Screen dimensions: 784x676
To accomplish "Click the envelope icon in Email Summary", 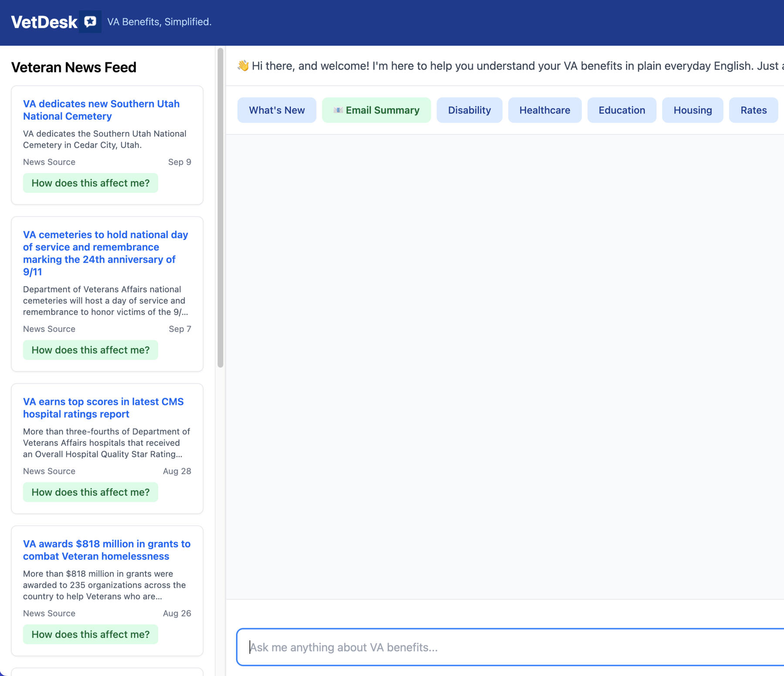I will (338, 110).
